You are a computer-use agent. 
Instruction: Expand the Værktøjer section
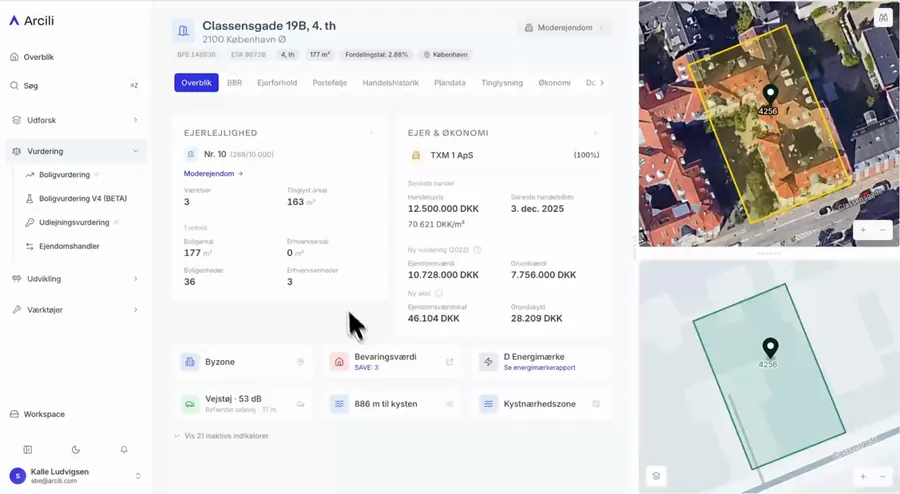pos(74,310)
